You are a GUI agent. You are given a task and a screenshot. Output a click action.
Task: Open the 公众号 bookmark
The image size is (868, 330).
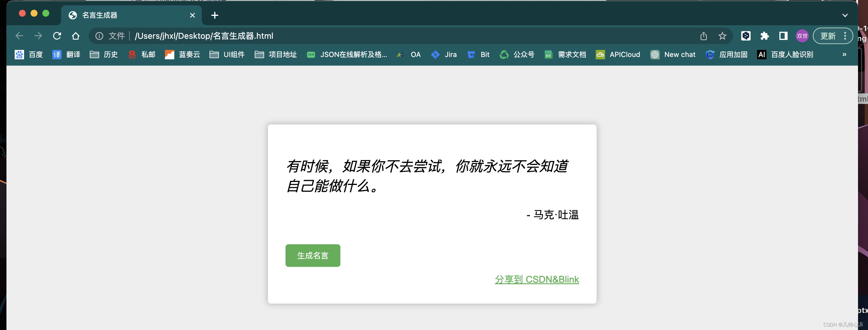click(x=517, y=55)
